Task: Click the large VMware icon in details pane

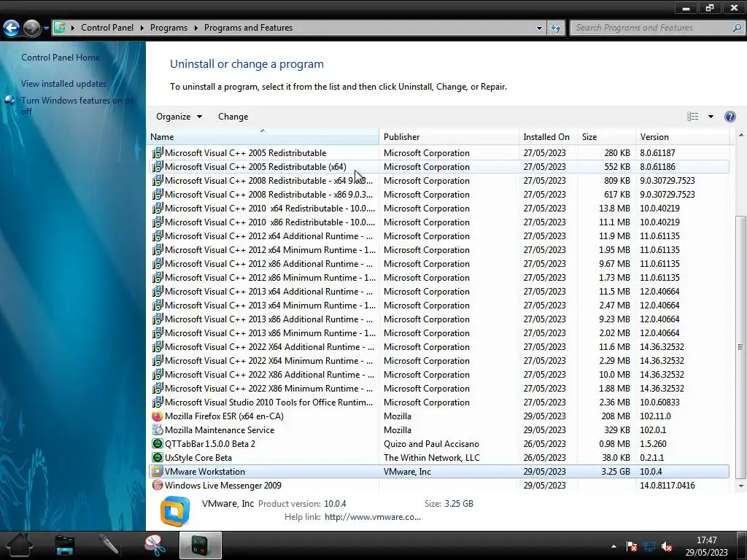Action: [175, 511]
